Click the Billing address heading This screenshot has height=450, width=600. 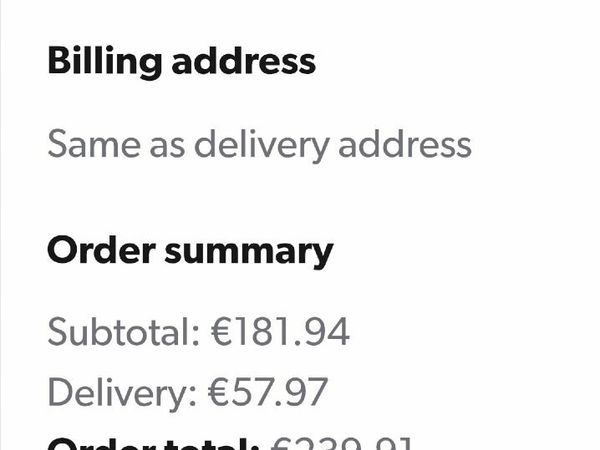[x=181, y=62]
